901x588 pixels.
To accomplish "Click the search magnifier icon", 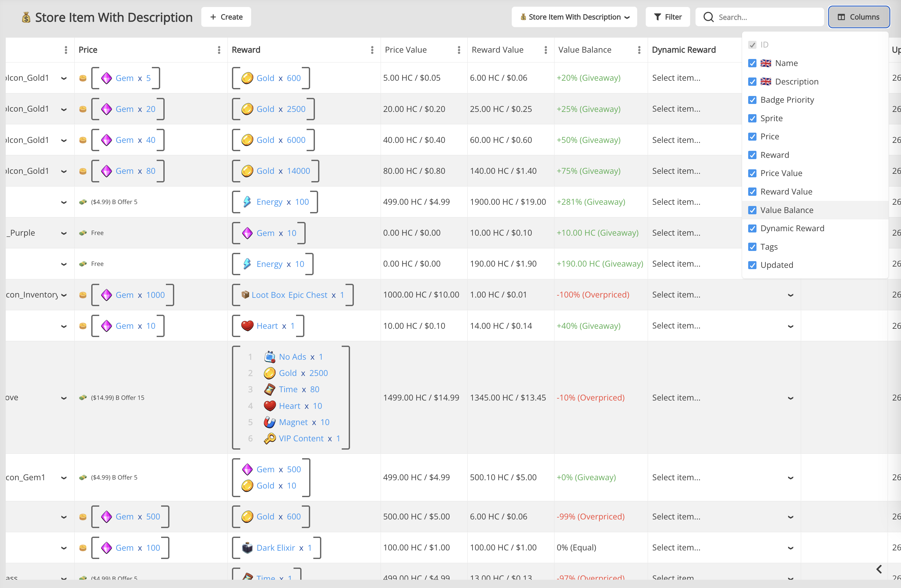I will click(x=708, y=17).
